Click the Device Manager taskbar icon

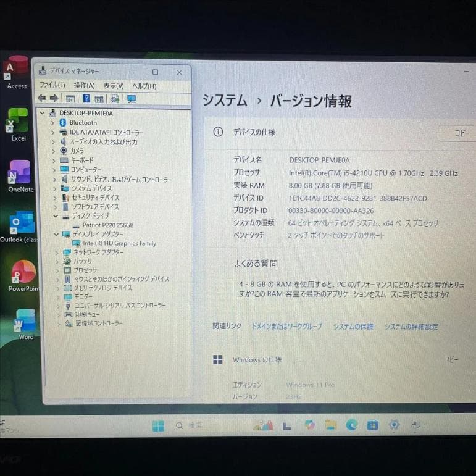(415, 425)
